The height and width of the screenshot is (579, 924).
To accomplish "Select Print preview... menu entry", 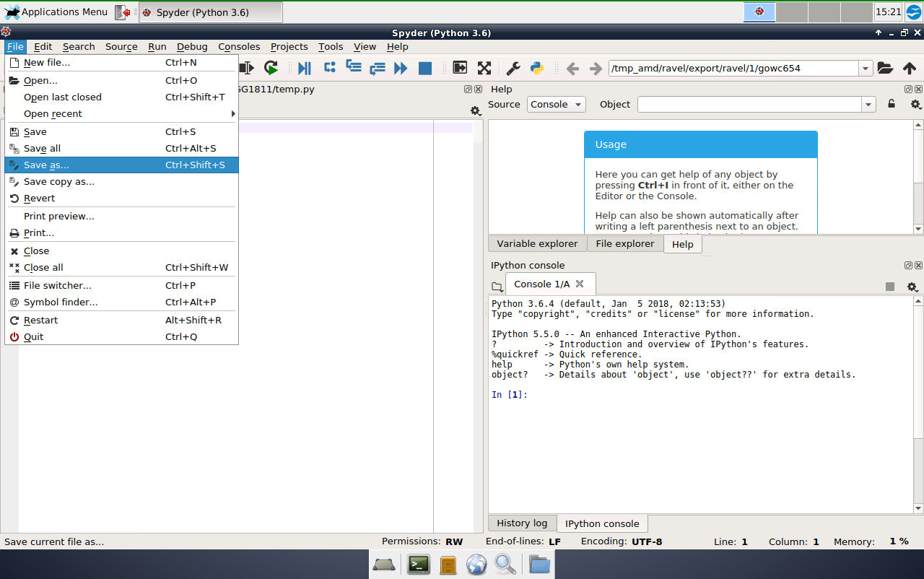I will (121, 216).
